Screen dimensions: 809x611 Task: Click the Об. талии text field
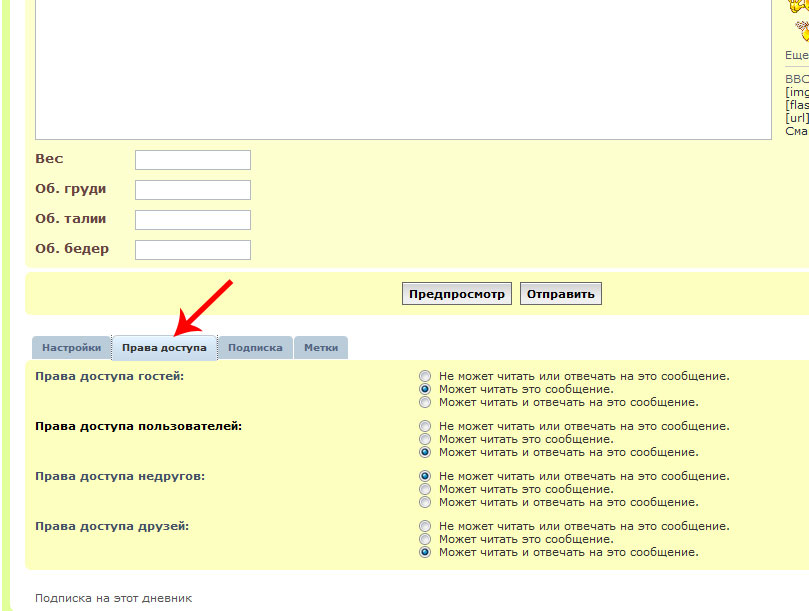pyautogui.click(x=192, y=220)
